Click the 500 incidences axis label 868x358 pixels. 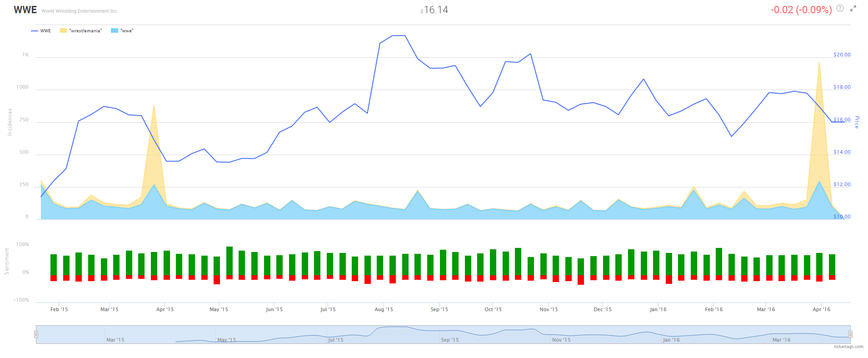(x=24, y=152)
